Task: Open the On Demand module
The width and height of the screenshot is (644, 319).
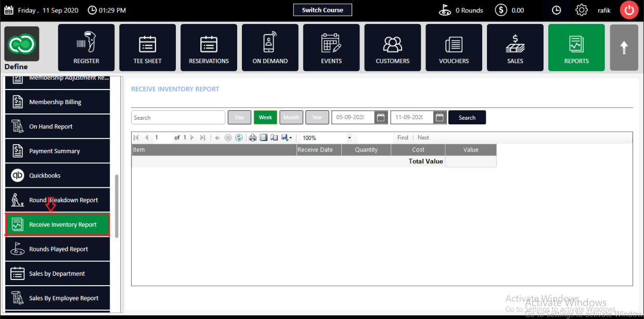Action: [x=270, y=47]
